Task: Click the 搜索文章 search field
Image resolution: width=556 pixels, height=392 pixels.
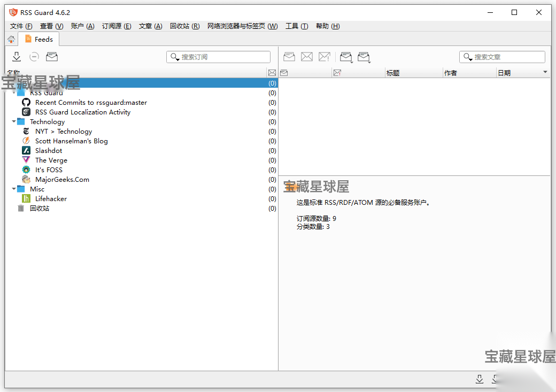Action: (502, 57)
